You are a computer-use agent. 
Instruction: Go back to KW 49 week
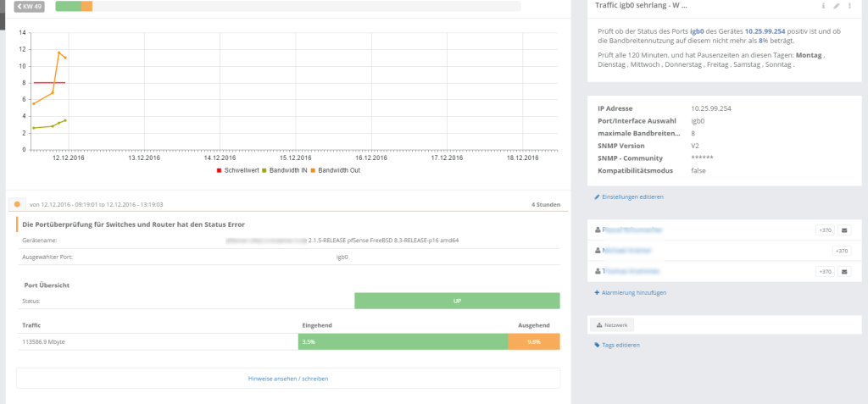(x=31, y=7)
